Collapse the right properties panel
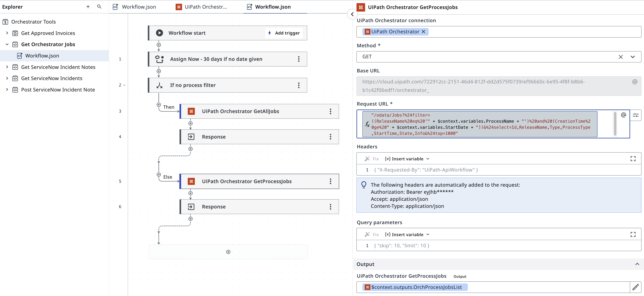Screen dimensions: 644x296 [352, 14]
